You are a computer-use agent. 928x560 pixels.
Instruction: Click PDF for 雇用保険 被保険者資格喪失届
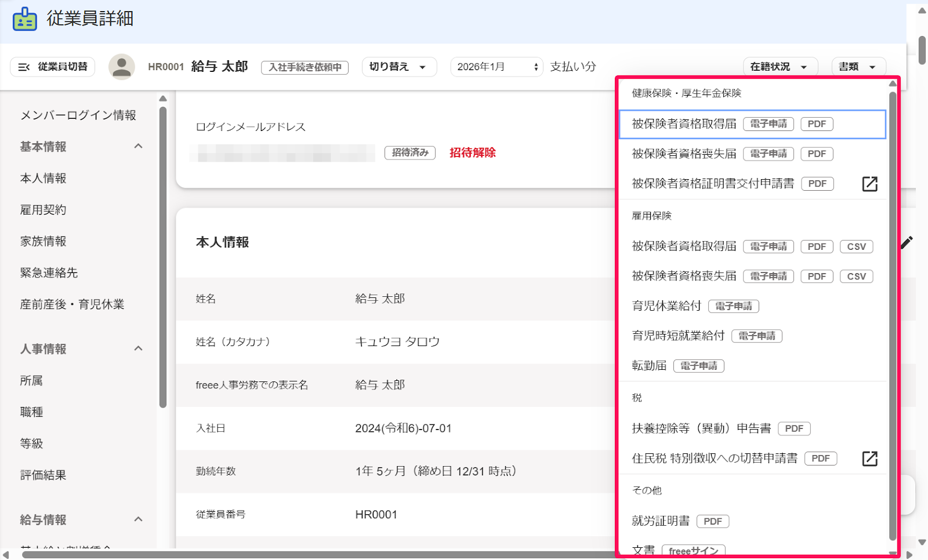pyautogui.click(x=817, y=277)
